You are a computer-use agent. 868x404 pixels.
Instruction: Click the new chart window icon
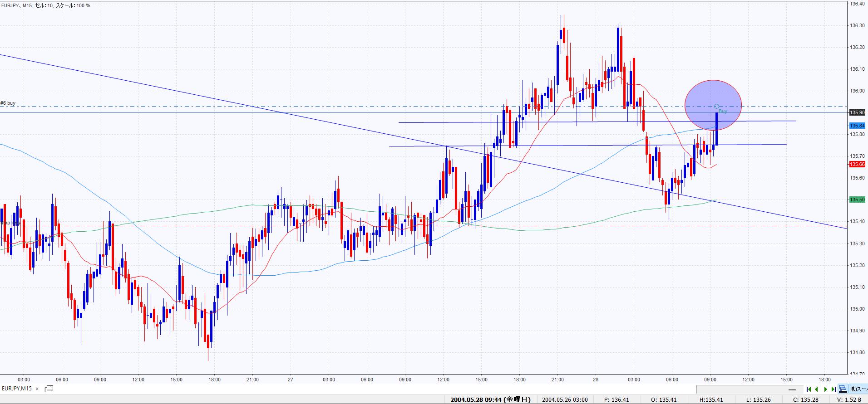point(49,389)
